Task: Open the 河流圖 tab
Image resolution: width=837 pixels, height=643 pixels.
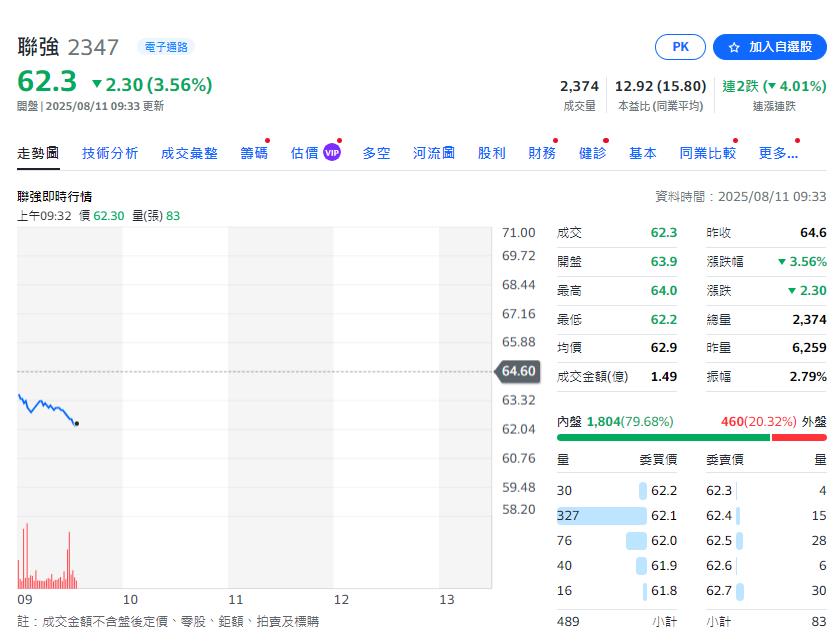Action: (x=433, y=153)
